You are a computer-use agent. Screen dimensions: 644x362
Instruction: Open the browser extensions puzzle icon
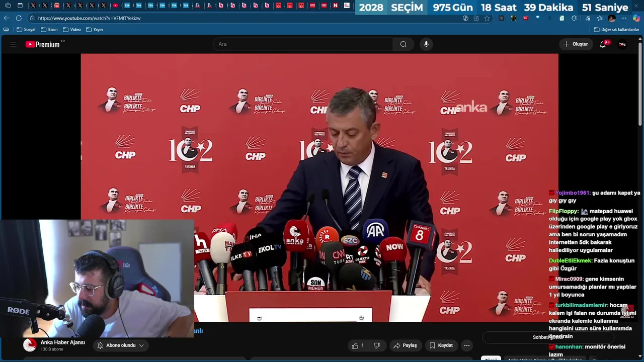[x=574, y=18]
